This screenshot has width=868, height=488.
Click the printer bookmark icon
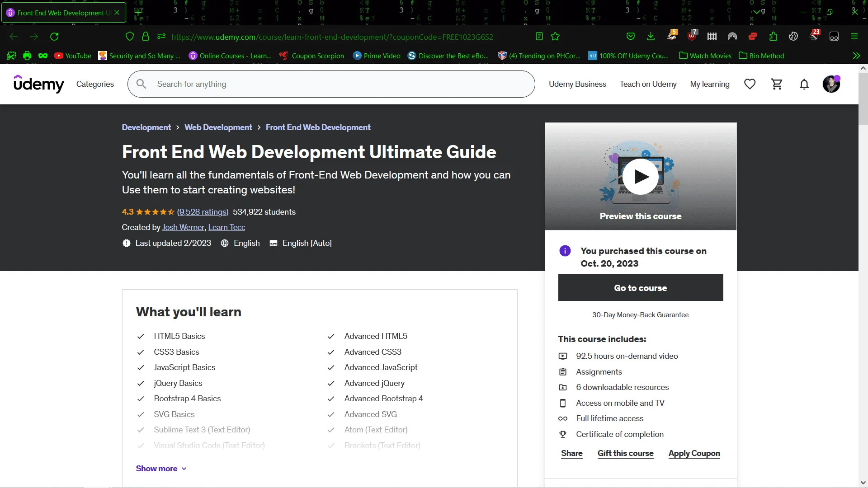tap(27, 56)
